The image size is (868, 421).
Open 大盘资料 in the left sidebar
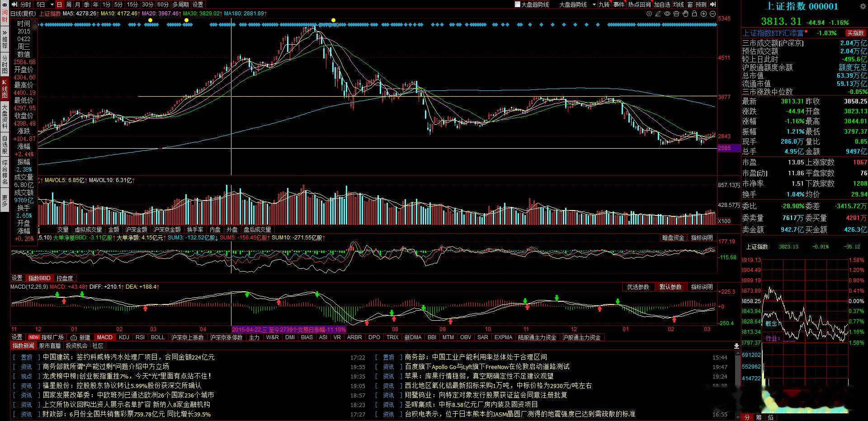tap(5, 117)
